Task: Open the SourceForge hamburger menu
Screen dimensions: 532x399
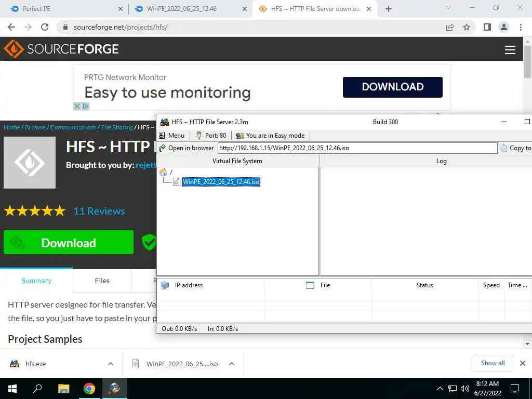Action: (x=510, y=50)
